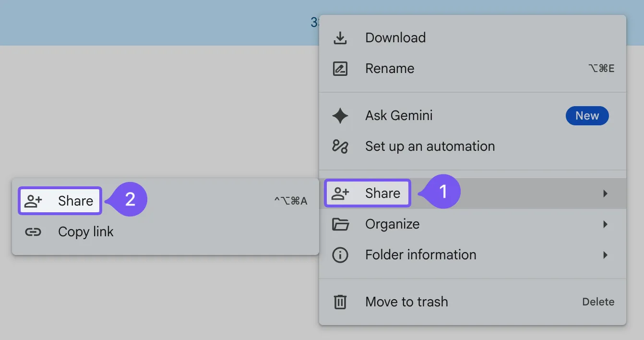
Task: Click the Delete shortcut label
Action: coord(598,302)
